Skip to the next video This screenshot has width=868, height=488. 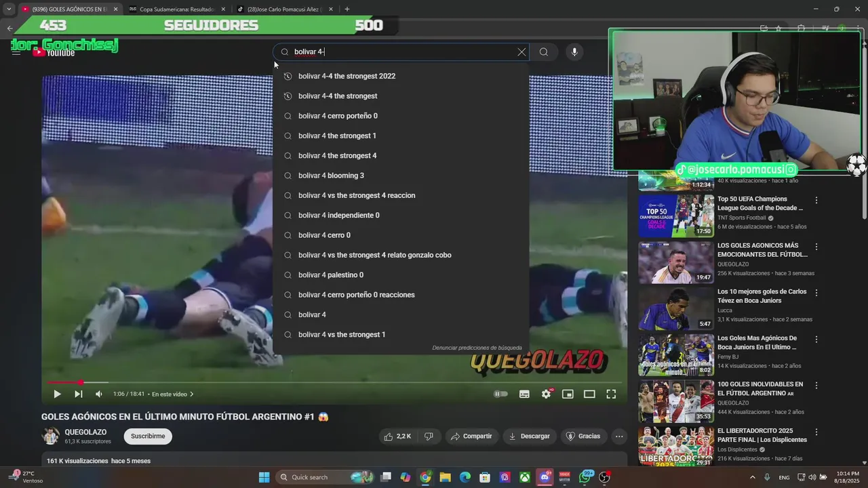point(79,394)
